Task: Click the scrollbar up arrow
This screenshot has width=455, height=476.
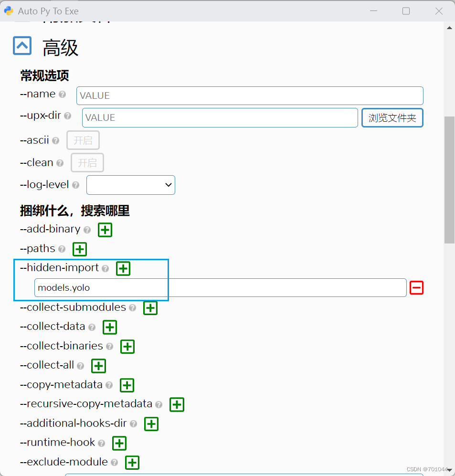Action: pyautogui.click(x=450, y=28)
